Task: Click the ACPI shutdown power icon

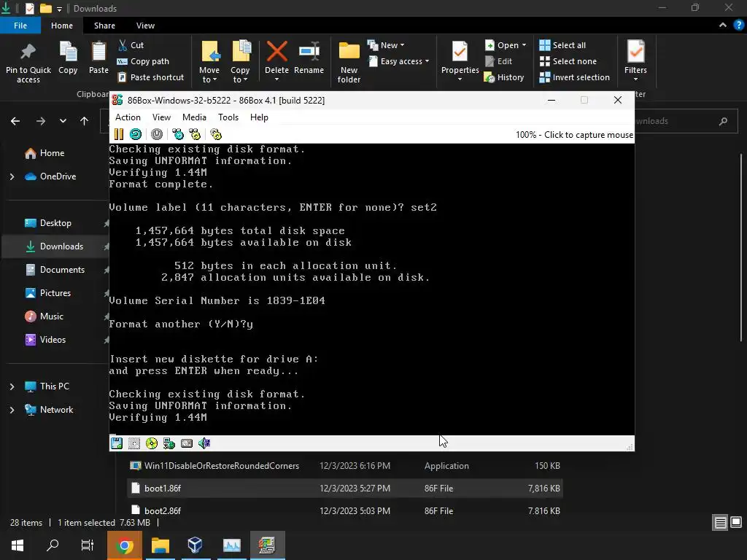Action: [157, 134]
